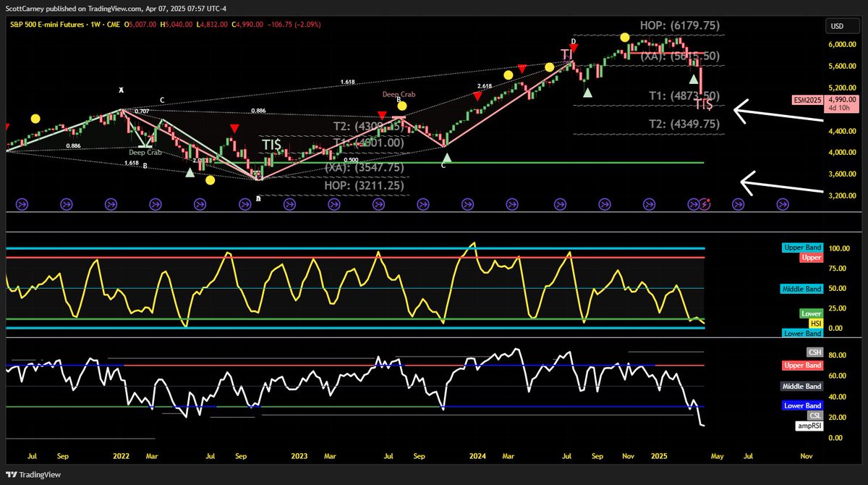
Task: Toggle the ampRSI label visibility
Action: (809, 426)
